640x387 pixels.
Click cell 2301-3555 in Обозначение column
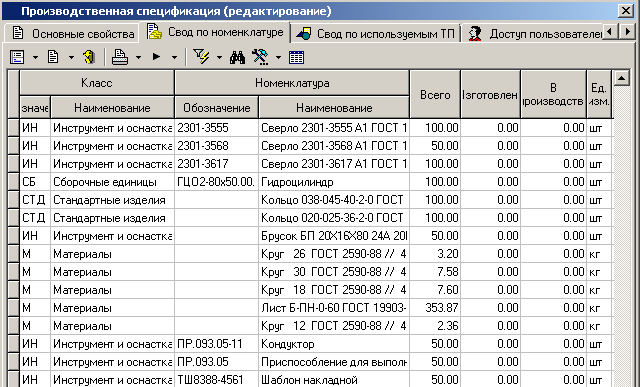click(216, 128)
